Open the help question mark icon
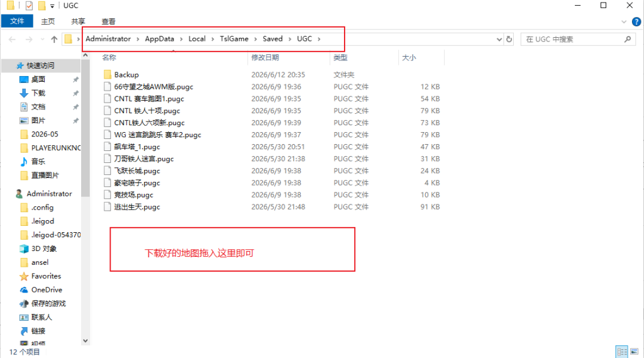 (x=636, y=22)
